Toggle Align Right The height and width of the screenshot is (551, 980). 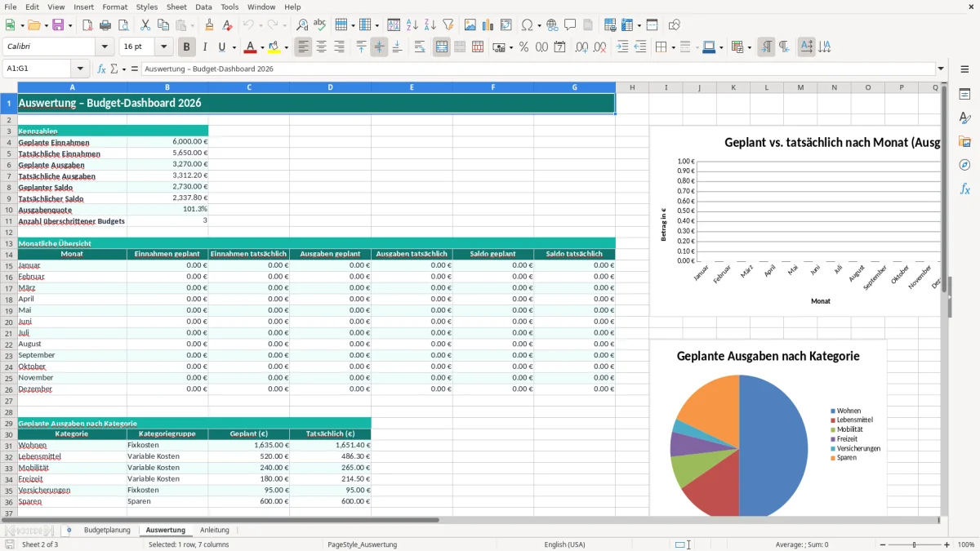tap(339, 47)
